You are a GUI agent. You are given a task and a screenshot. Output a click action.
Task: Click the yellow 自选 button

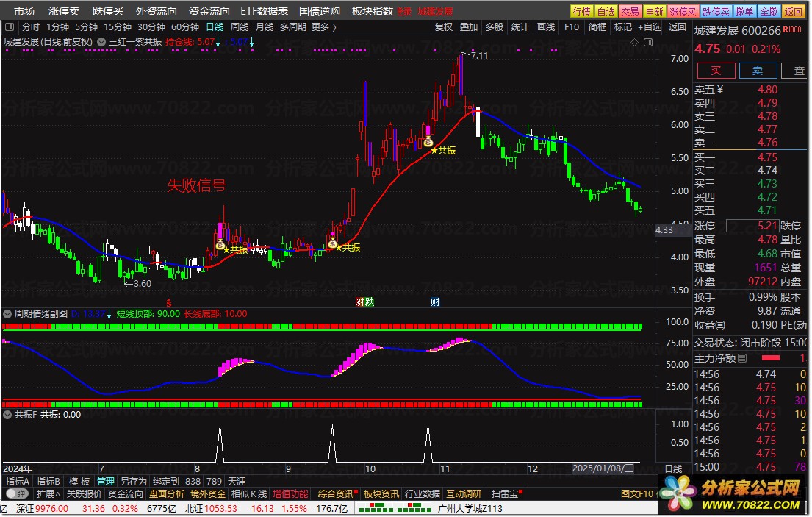pyautogui.click(x=606, y=11)
